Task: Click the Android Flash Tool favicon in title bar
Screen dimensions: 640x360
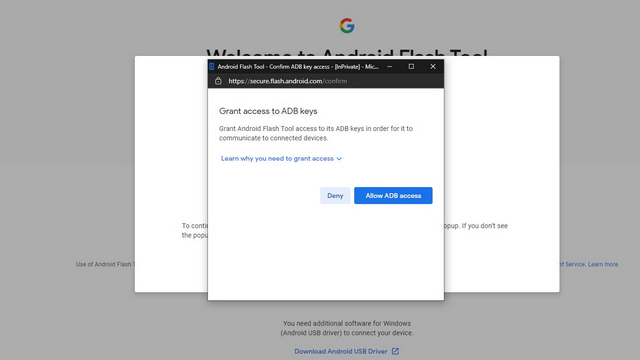Action: (x=212, y=67)
